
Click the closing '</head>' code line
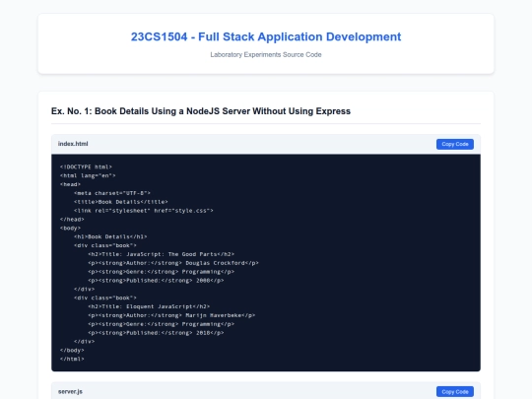(72, 219)
